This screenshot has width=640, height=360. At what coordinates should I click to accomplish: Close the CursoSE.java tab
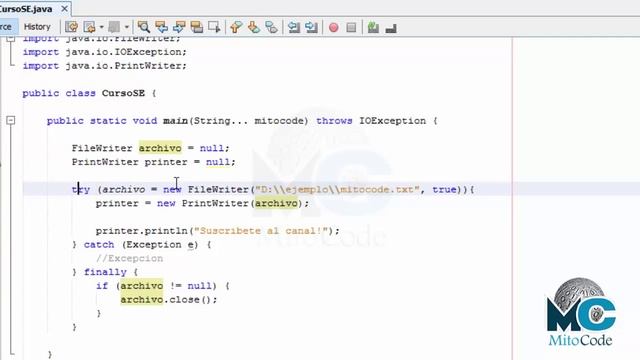click(x=64, y=9)
